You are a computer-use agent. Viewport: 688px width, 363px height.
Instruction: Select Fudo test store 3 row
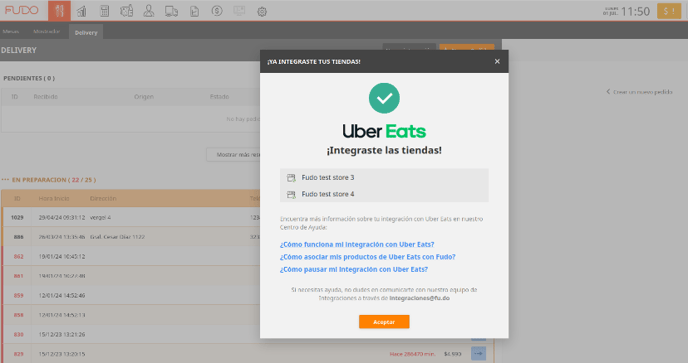click(x=384, y=177)
